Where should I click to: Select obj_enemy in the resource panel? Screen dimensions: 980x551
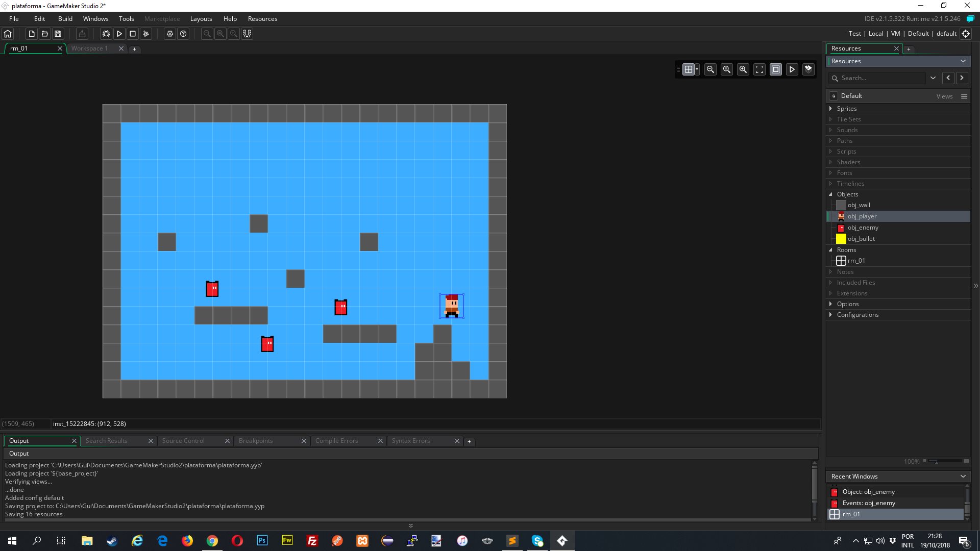point(863,228)
